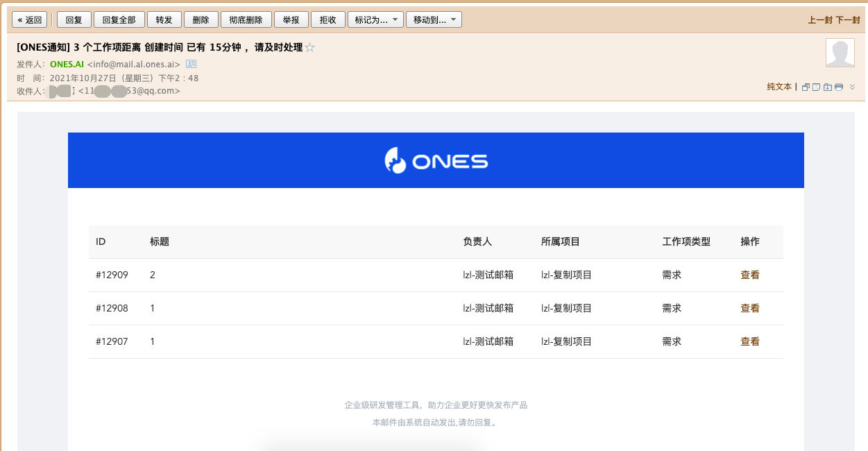This screenshot has height=451, width=868.
Task: Click the email time 2021年10月27日
Action: pyautogui.click(x=124, y=78)
